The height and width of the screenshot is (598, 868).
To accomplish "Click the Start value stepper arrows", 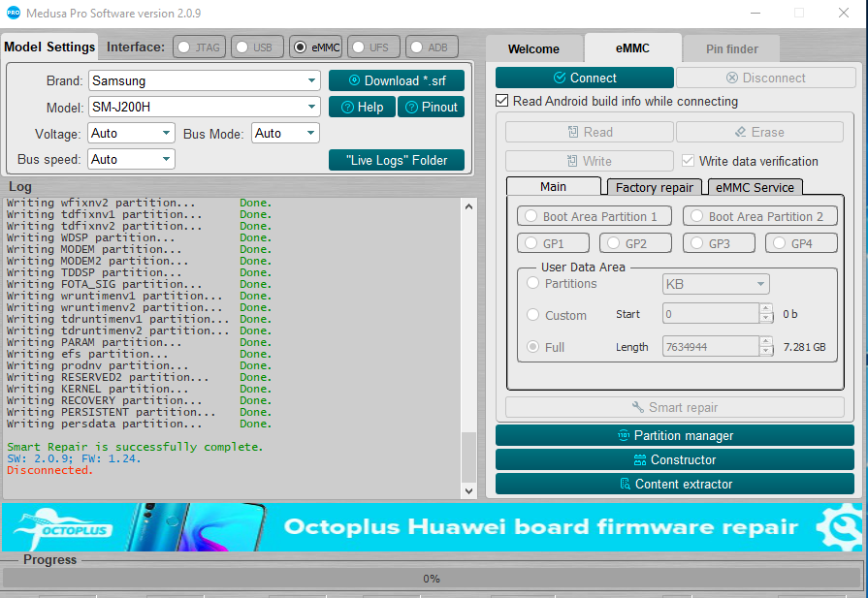I will coord(766,313).
